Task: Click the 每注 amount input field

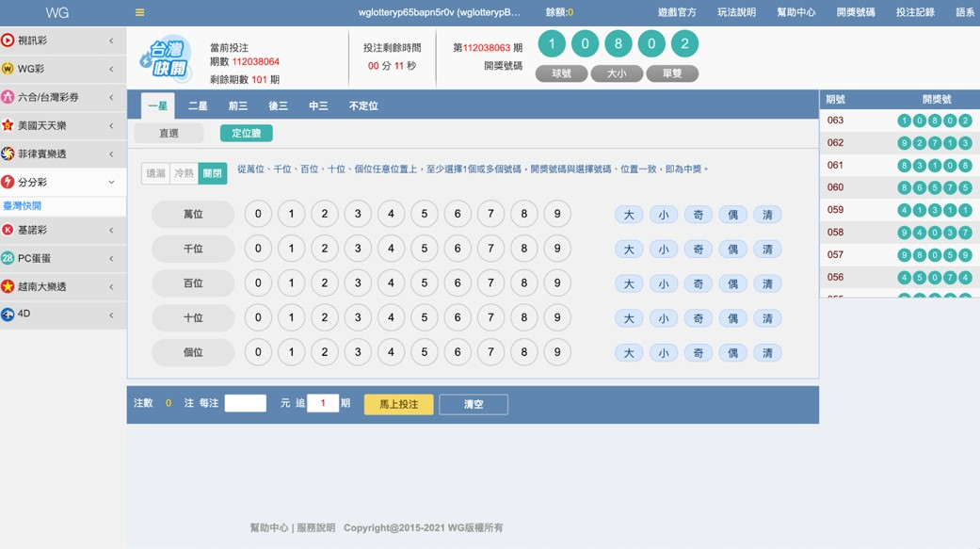Action: (245, 403)
